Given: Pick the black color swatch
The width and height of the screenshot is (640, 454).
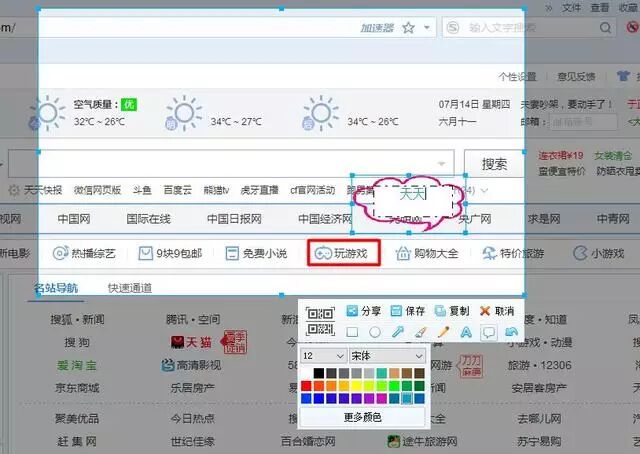Looking at the screenshot, I should pos(319,373).
